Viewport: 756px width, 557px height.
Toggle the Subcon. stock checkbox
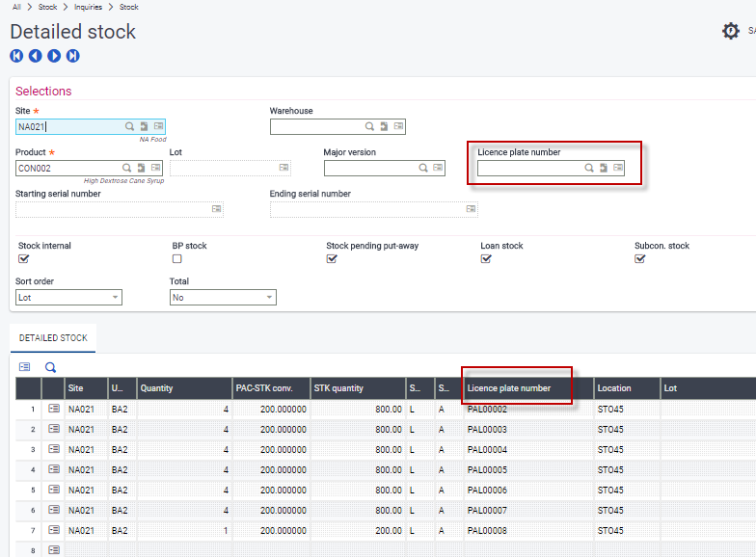point(639,258)
